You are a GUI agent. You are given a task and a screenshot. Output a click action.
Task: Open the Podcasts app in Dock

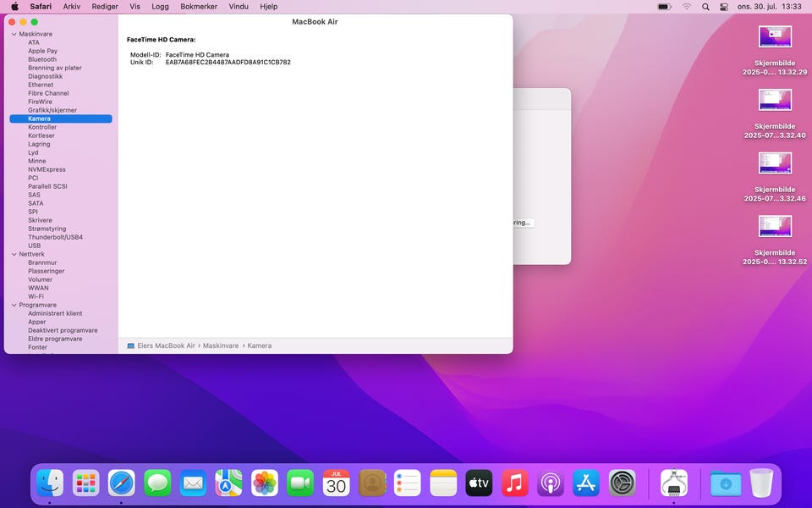click(x=551, y=483)
